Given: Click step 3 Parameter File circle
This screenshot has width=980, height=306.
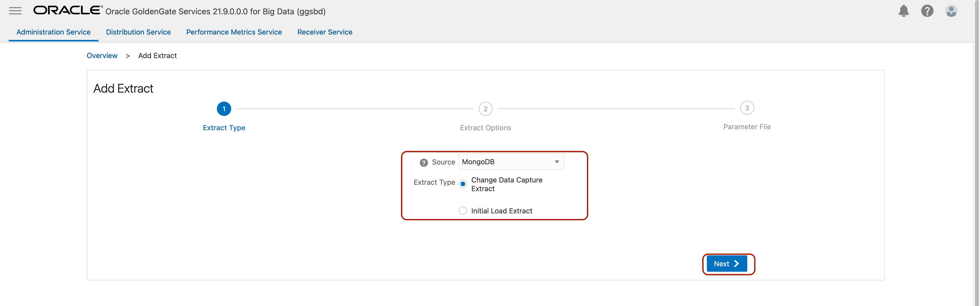Looking at the screenshot, I should (747, 108).
